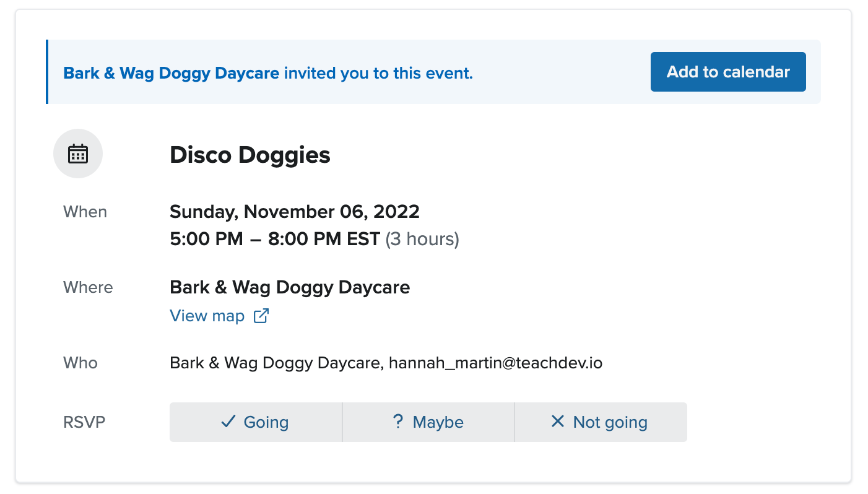
Task: Click the "invited you to this event" text
Action: point(378,73)
